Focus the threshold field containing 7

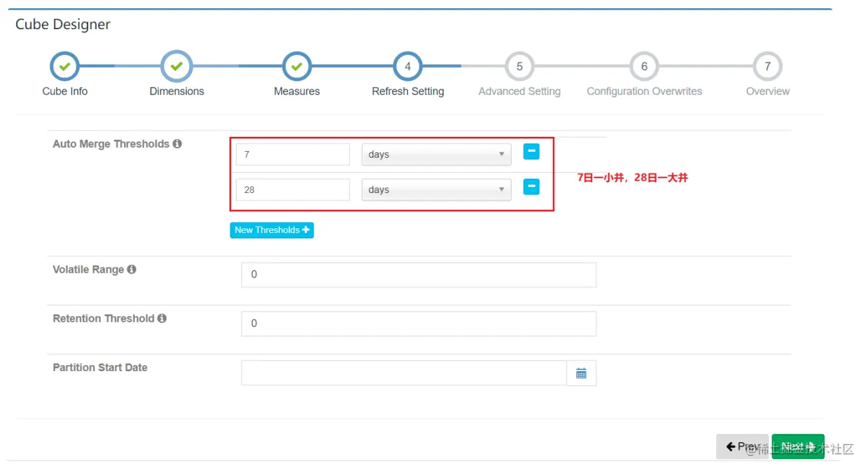tap(293, 154)
